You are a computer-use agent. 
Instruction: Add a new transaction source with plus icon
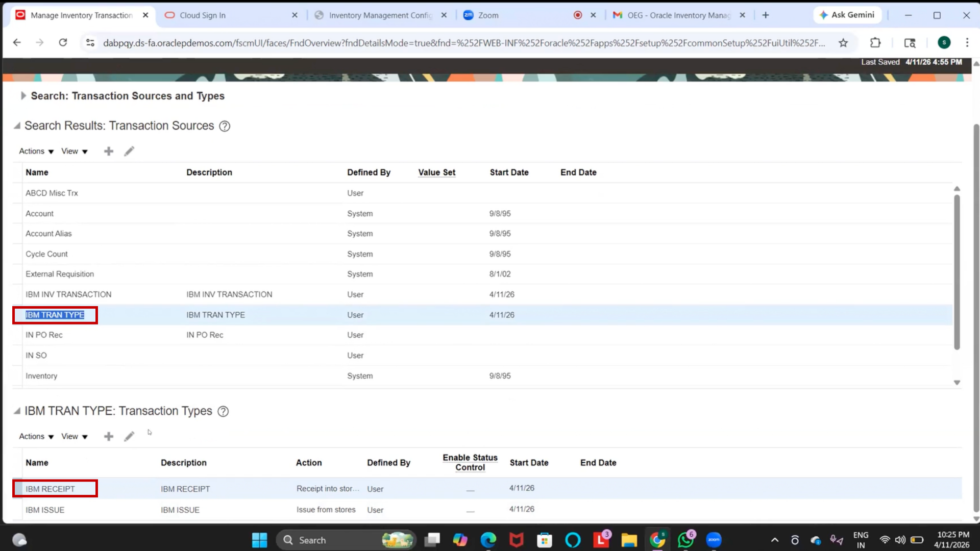[x=108, y=151]
